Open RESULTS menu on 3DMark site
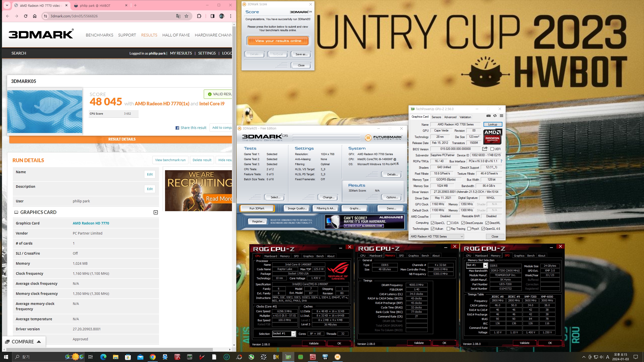 [x=149, y=35]
